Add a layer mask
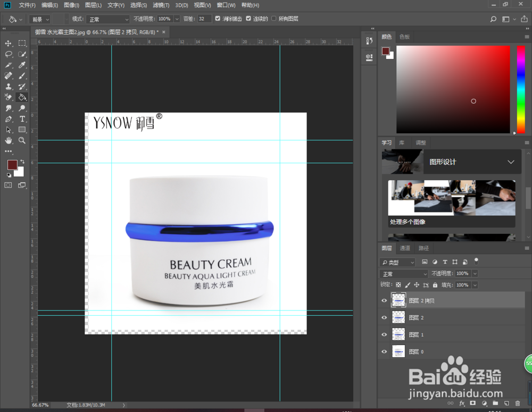The image size is (532, 412). tap(472, 403)
